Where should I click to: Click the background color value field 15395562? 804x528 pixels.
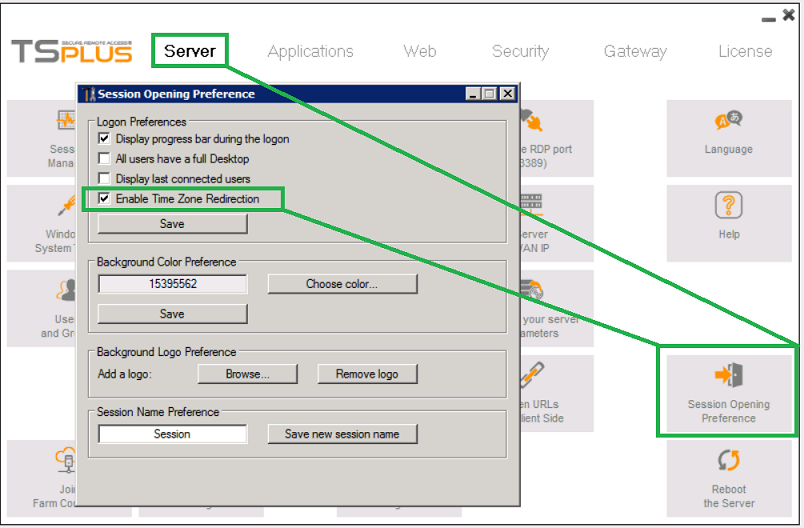172,284
